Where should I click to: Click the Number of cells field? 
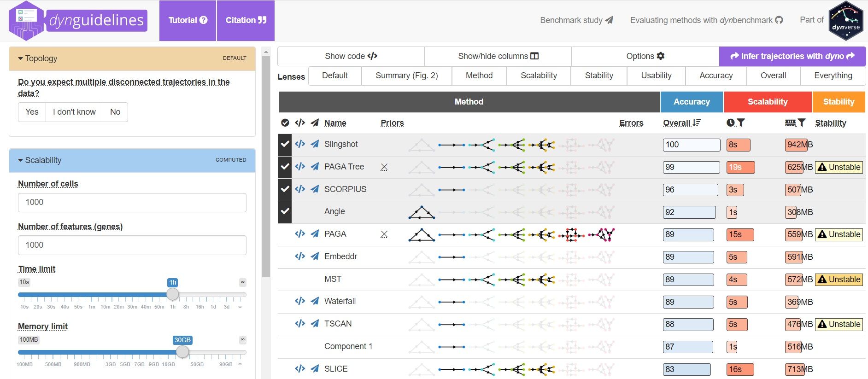pos(132,202)
